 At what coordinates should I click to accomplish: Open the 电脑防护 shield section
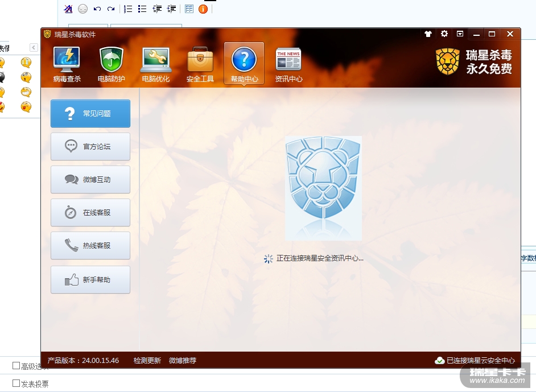(x=111, y=64)
